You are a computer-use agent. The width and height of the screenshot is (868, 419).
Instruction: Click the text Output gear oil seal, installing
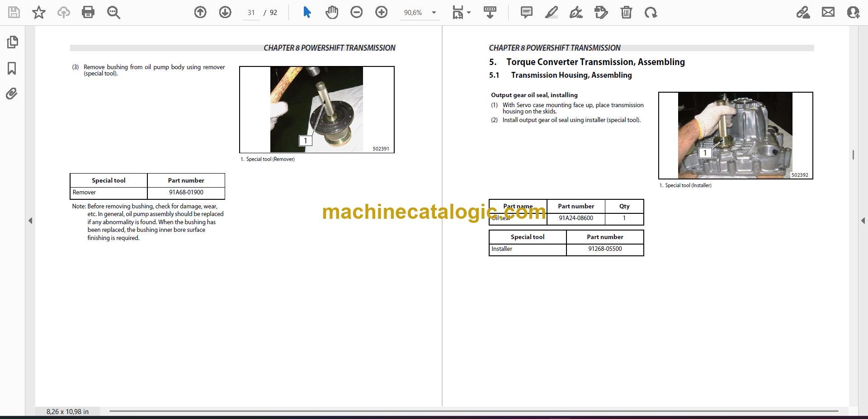534,95
